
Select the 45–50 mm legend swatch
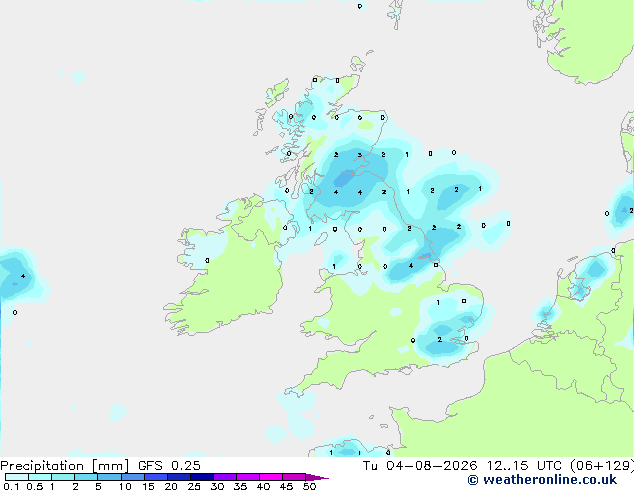[x=294, y=477]
